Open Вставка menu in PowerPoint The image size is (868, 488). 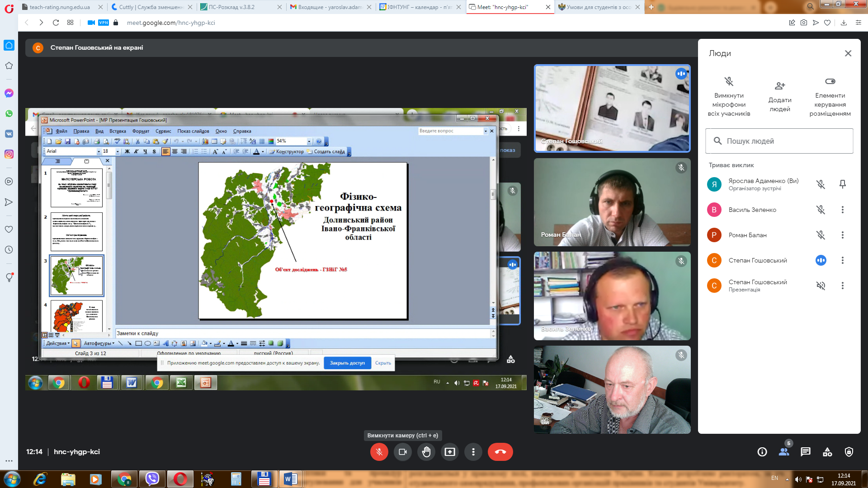point(118,131)
